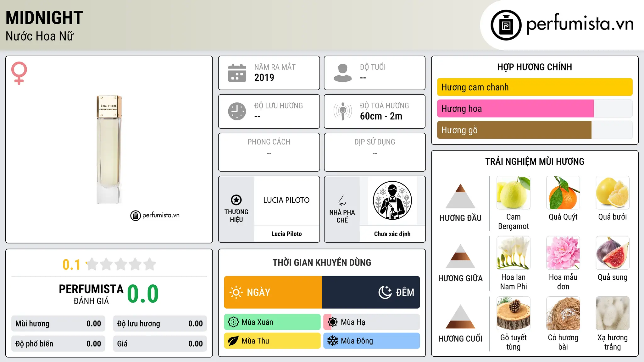Click the Hương giữa pyramid icon

(460, 256)
